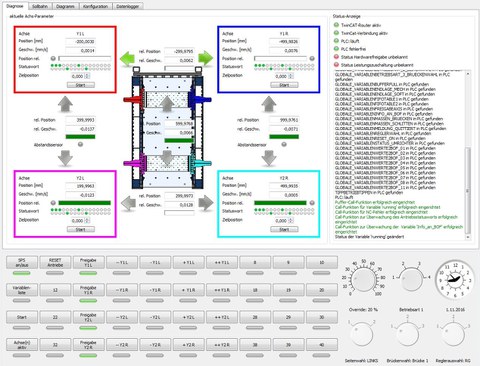Screen dimensions: 480x366
Task: Toggle the Achse(n) aktiv button
Action: point(22,345)
